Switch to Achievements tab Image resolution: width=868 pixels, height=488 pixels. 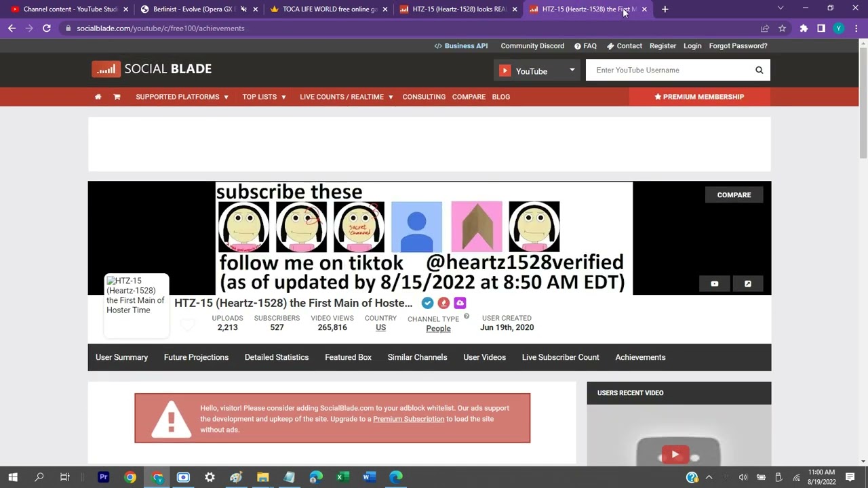tap(640, 357)
